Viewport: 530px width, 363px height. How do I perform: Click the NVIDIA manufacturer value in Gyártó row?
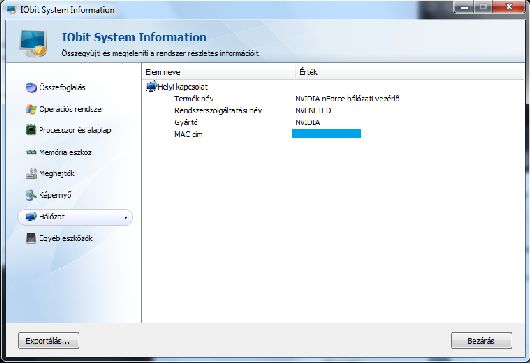[x=308, y=122]
